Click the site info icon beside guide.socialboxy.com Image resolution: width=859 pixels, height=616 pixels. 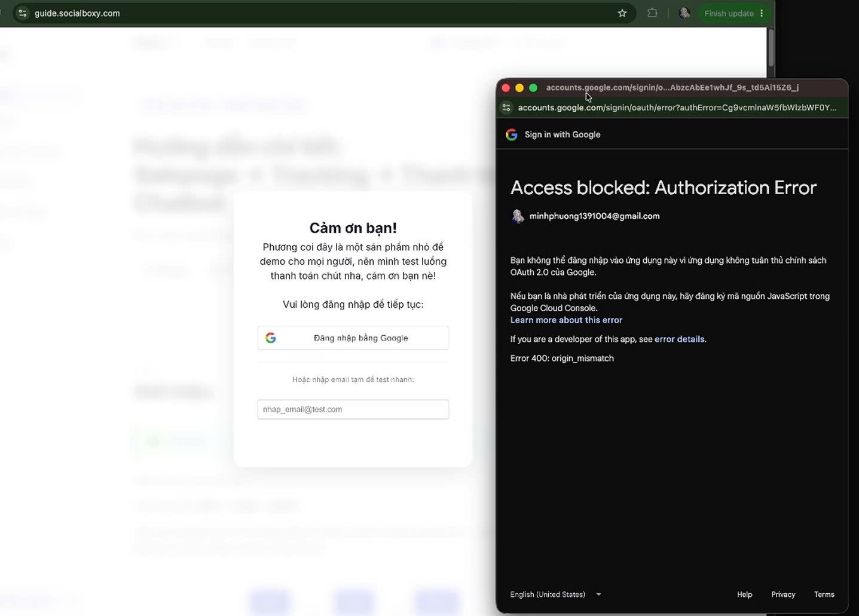tap(23, 13)
